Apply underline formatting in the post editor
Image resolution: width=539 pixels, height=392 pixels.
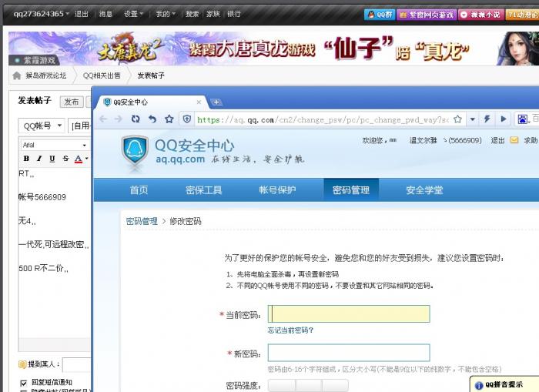52,159
